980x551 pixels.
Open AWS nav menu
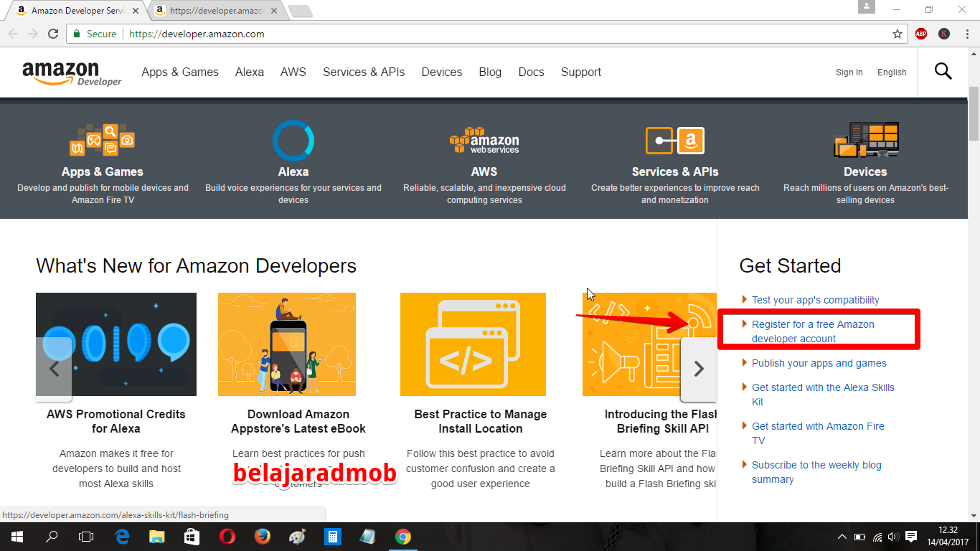pos(293,72)
